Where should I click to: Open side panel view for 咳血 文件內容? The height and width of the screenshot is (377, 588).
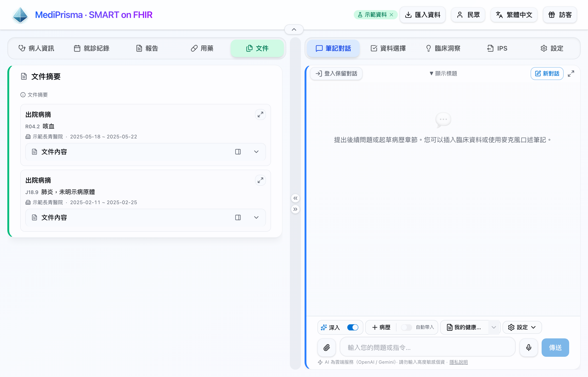point(238,152)
